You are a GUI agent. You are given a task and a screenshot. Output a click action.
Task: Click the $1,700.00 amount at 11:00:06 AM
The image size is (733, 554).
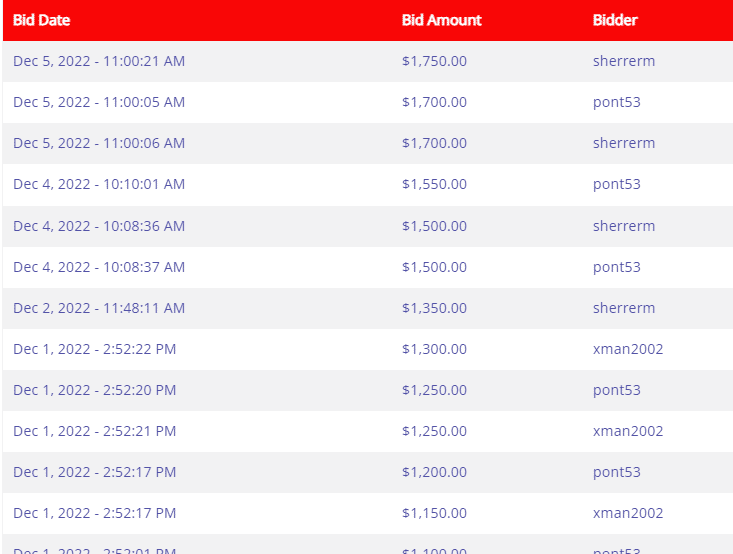click(434, 143)
